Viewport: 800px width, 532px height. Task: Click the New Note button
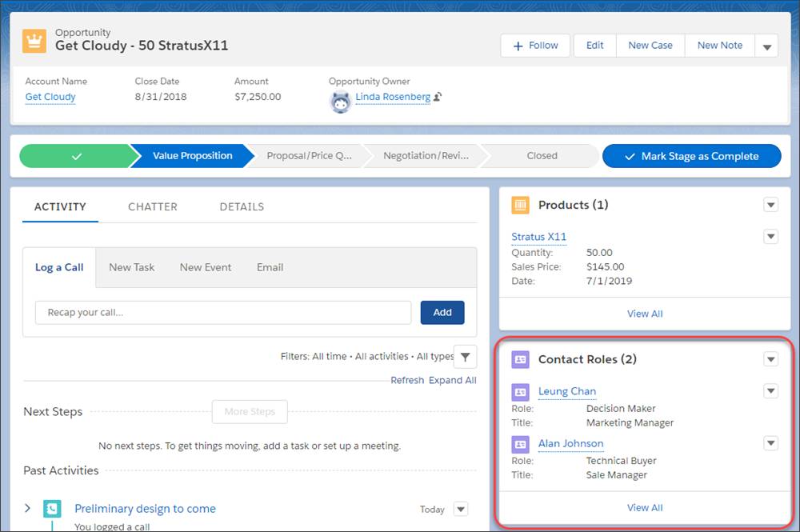tap(720, 46)
